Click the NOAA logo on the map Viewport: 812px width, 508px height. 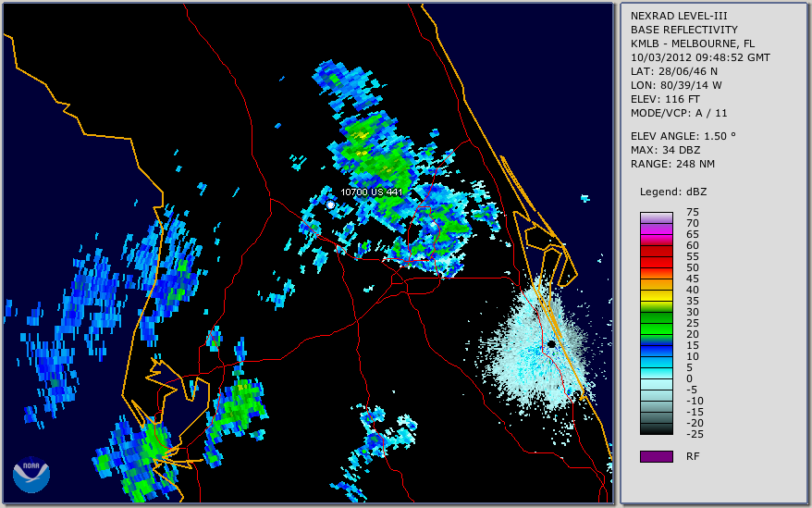pos(31,475)
